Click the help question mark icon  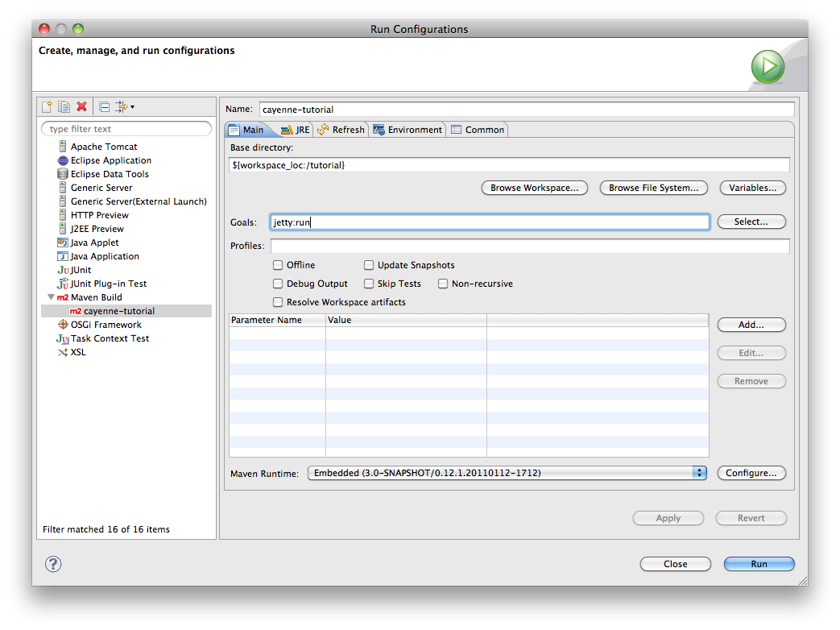coord(53,564)
